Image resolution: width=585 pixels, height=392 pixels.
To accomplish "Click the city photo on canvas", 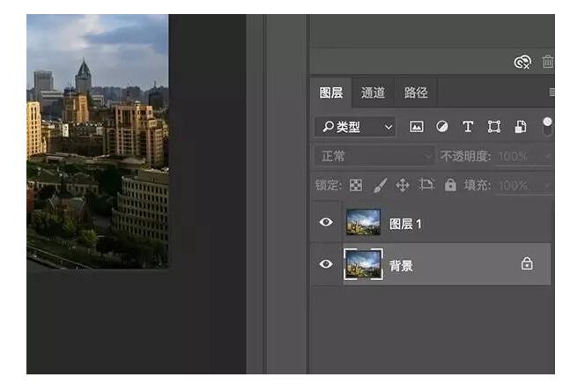I will point(98,141).
